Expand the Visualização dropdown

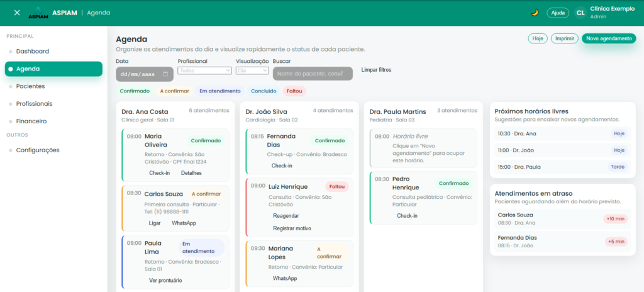tap(252, 70)
